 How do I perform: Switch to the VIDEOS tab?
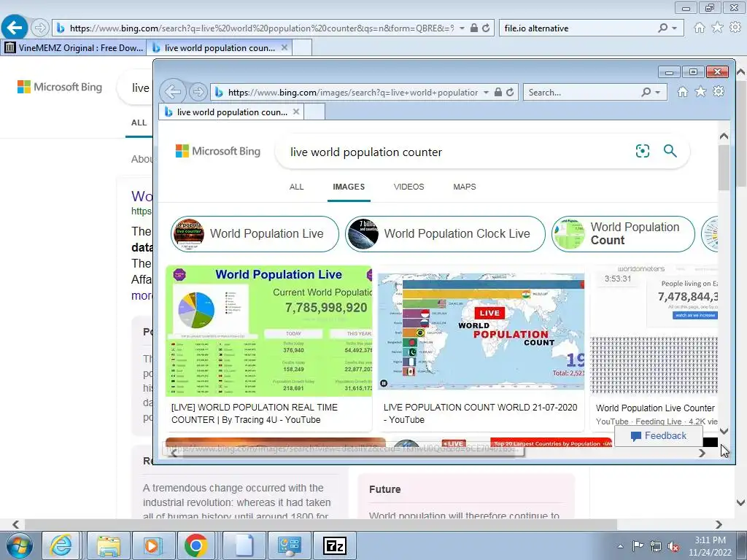tap(409, 187)
